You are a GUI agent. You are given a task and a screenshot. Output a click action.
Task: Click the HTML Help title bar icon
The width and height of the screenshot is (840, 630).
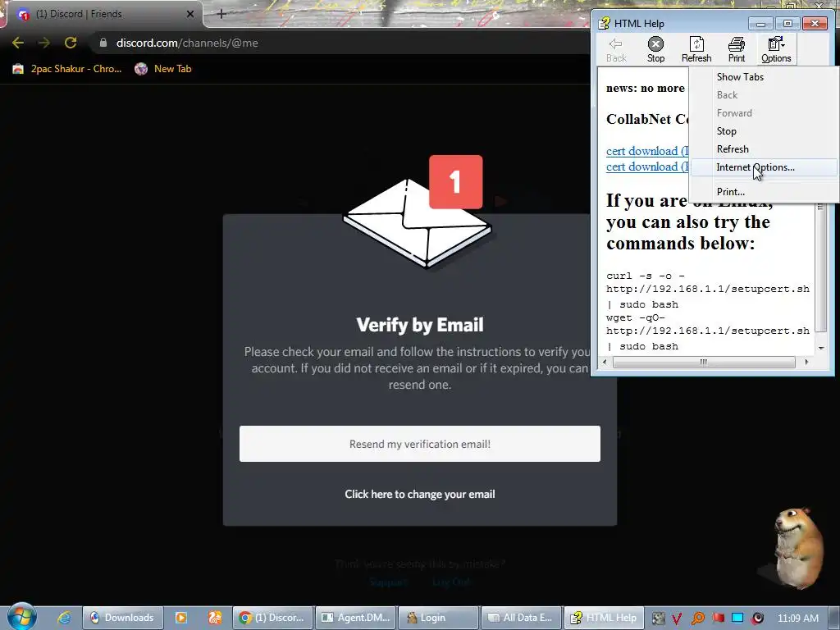point(605,23)
